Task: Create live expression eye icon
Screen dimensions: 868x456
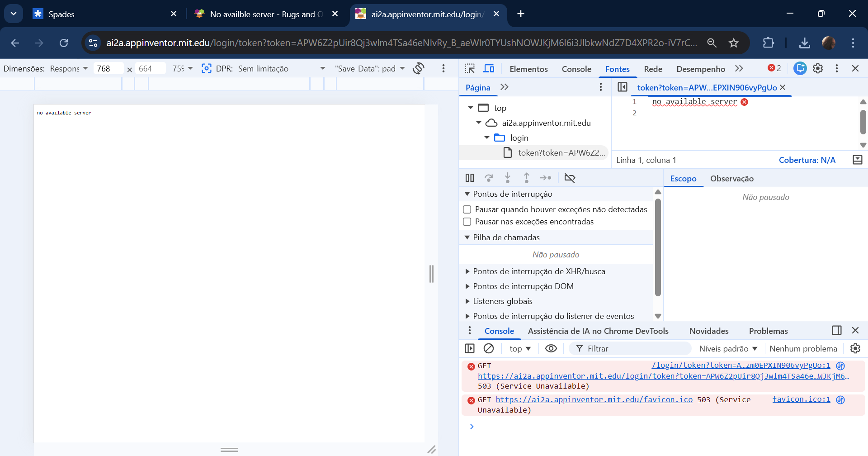Action: [551, 348]
